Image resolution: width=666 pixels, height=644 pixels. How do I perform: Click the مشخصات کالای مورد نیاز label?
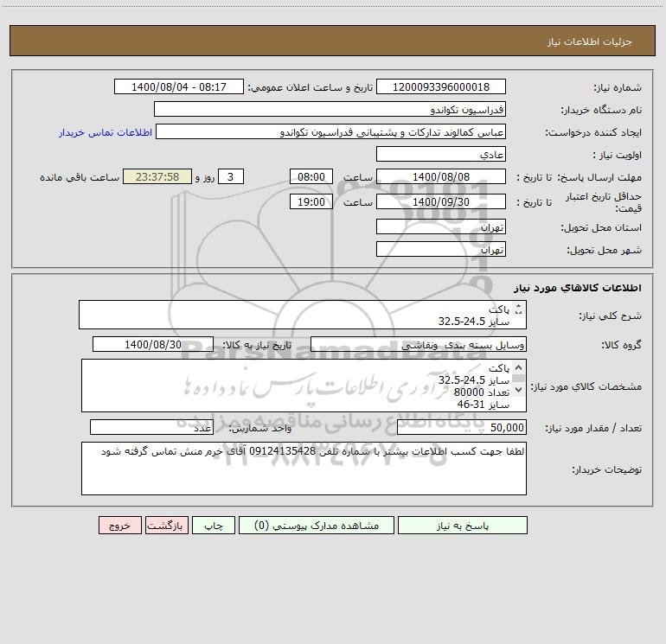(x=586, y=386)
